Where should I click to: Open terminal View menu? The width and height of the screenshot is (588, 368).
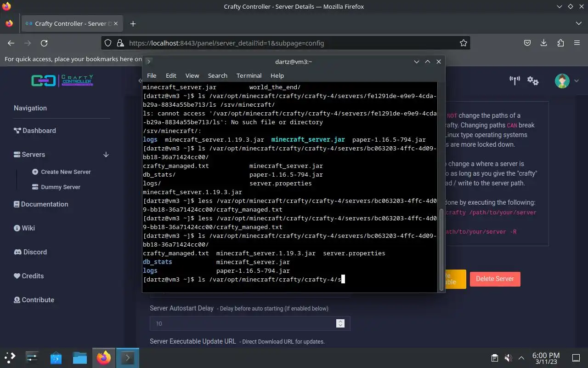(192, 75)
